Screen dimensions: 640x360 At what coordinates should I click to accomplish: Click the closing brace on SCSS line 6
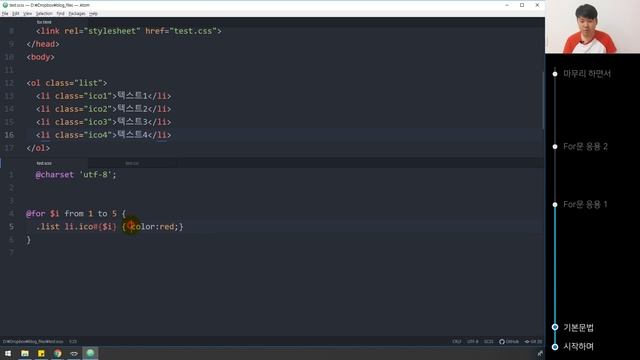(29, 240)
